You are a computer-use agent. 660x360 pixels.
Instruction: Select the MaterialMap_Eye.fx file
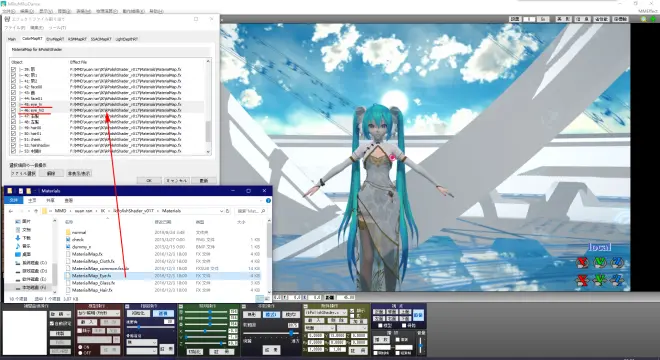click(x=91, y=276)
